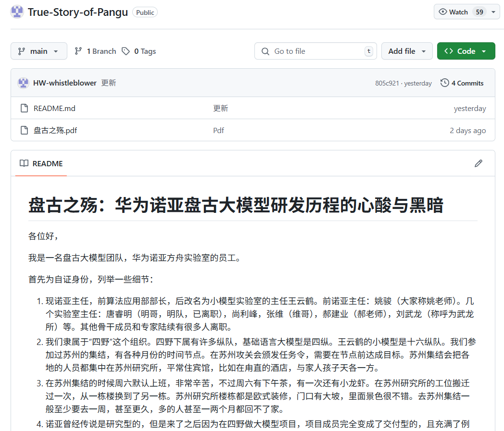The width and height of the screenshot is (504, 431).
Task: Click the Public visibility badge
Action: coord(145,12)
